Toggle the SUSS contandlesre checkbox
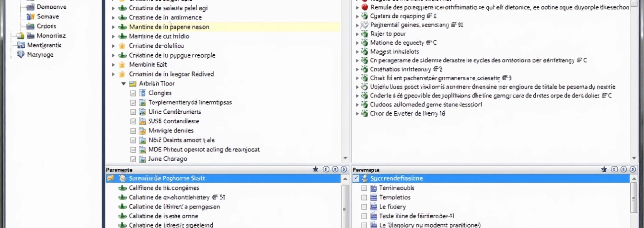The height and width of the screenshot is (228, 644). tap(133, 121)
